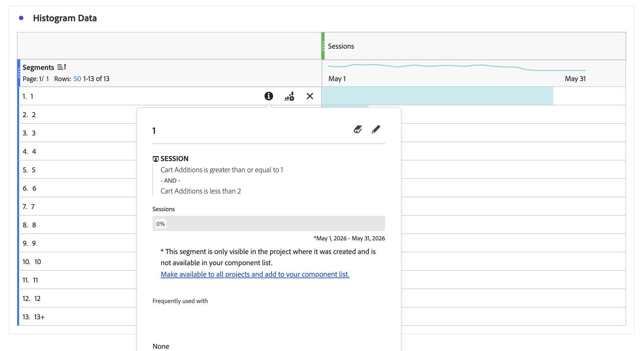Click the May 1 sparkline start label
Viewport: 644px width, 351px height.
coord(337,79)
